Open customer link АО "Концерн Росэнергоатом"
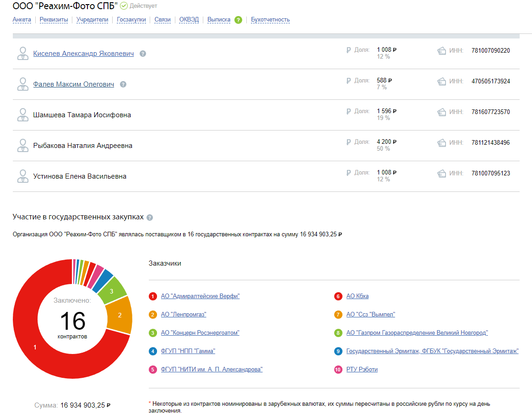The height and width of the screenshot is (414, 532). pos(200,332)
